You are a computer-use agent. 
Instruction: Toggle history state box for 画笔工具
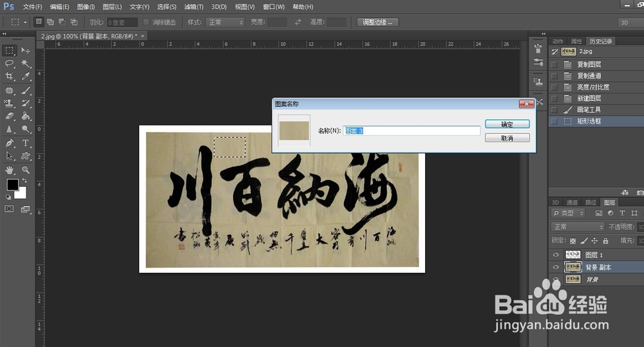point(554,109)
